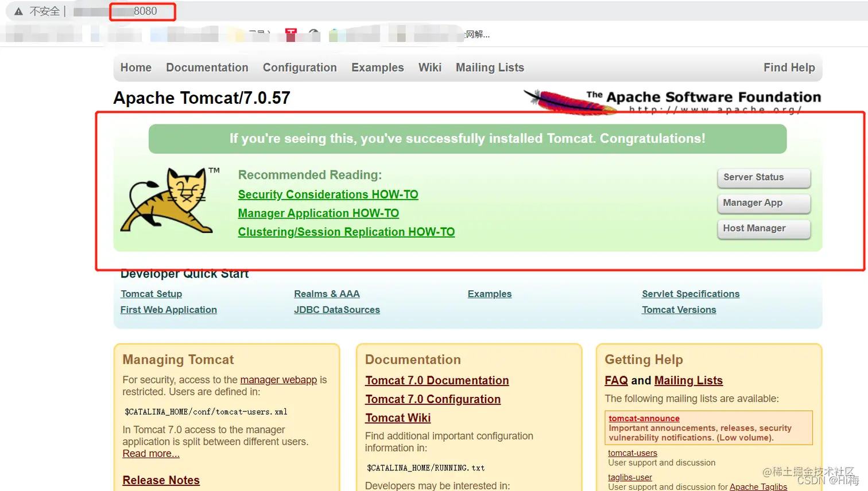Open the JDBC DataSources link

(x=337, y=310)
